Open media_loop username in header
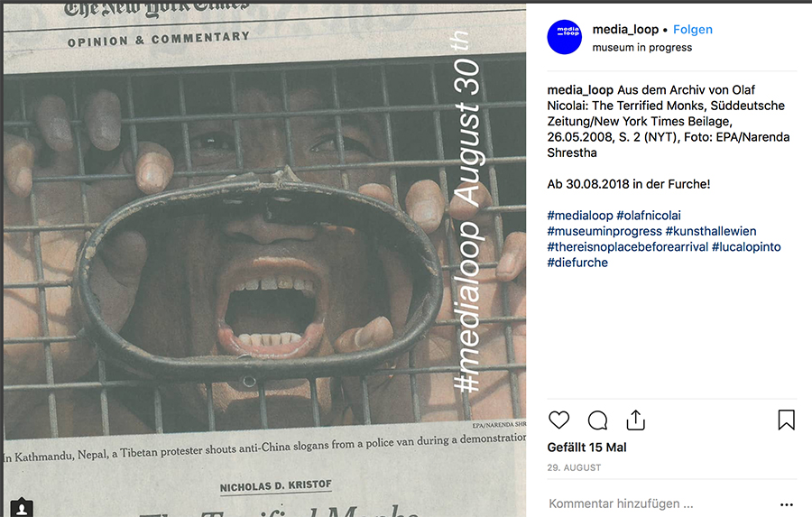The image size is (812, 517). point(625,30)
